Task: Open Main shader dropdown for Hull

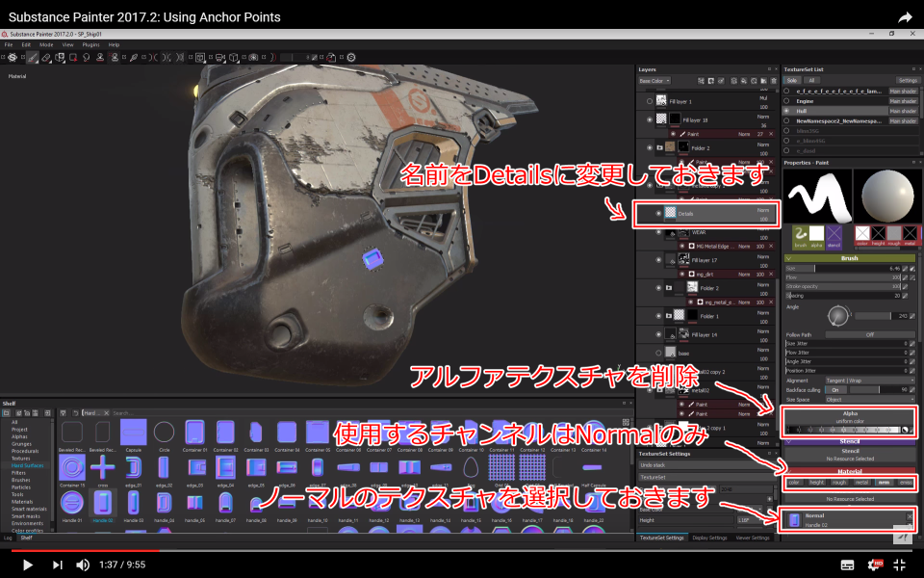Action: (x=903, y=111)
